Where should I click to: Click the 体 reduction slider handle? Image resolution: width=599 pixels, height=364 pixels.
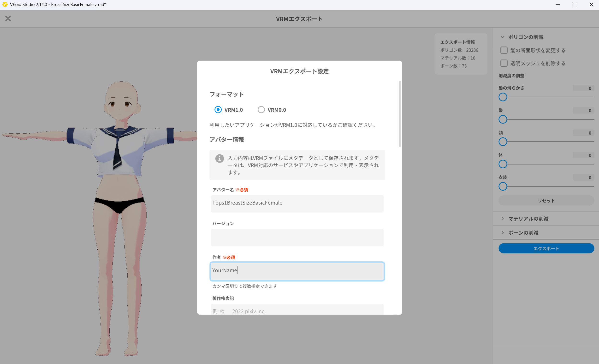(x=503, y=164)
